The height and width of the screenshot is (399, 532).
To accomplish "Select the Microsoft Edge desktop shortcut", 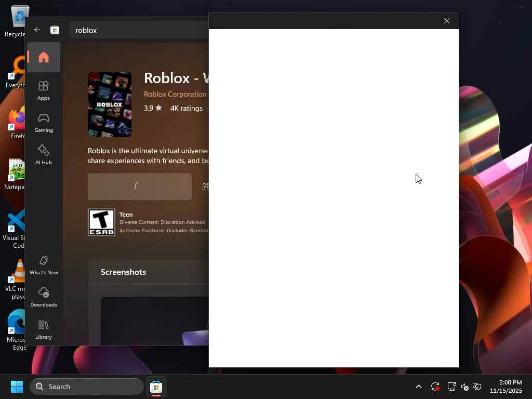I will (16, 331).
